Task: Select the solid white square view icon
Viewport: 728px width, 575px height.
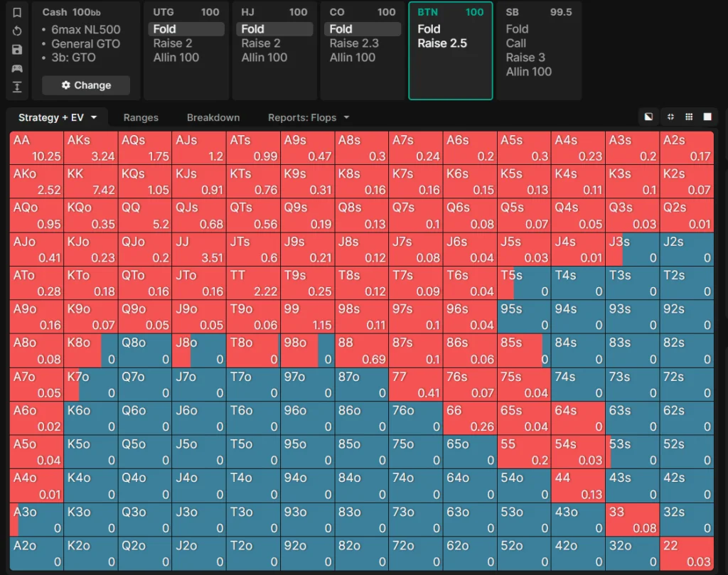Action: tap(707, 117)
